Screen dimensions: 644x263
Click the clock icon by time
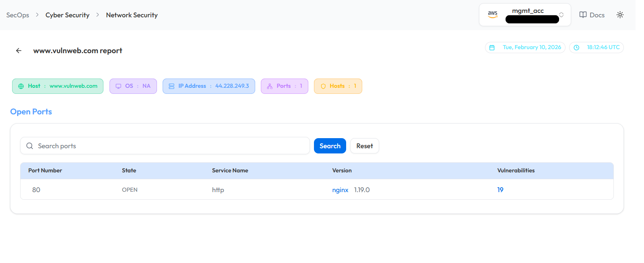tap(576, 48)
